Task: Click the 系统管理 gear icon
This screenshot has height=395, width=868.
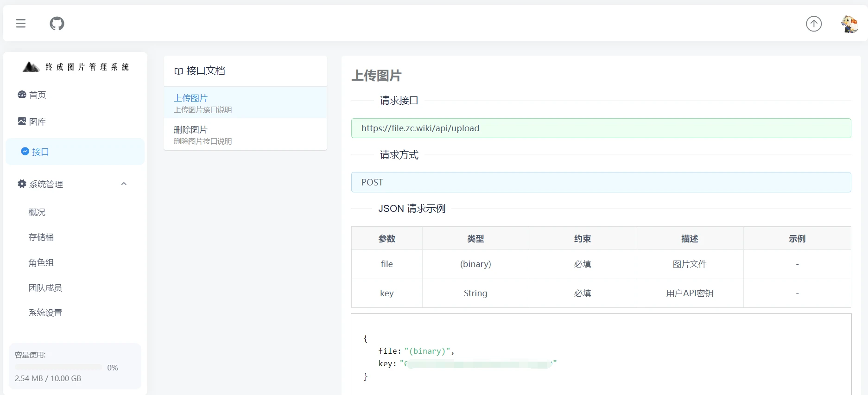Action: (22, 184)
